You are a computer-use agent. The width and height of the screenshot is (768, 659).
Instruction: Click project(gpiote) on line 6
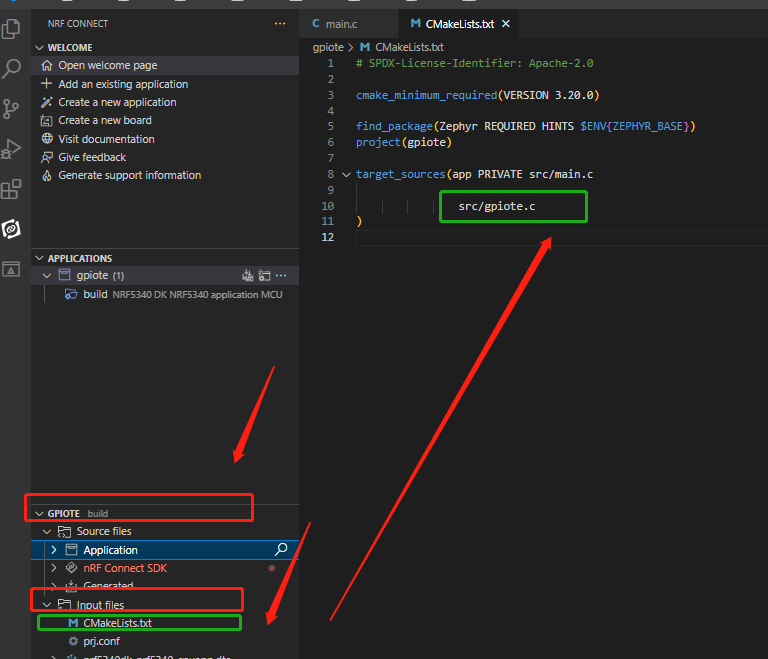click(x=404, y=143)
